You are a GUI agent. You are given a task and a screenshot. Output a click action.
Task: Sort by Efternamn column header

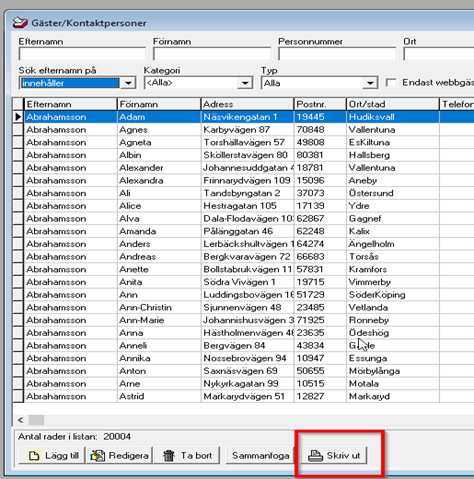point(70,104)
